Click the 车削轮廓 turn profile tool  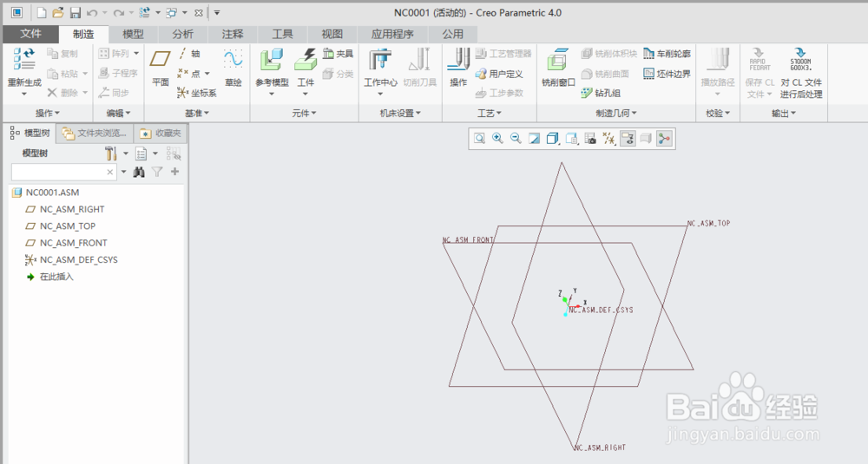667,54
